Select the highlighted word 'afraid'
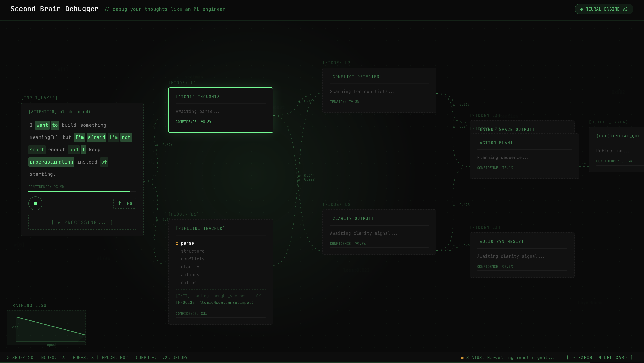This screenshot has height=363, width=644. 97,137
